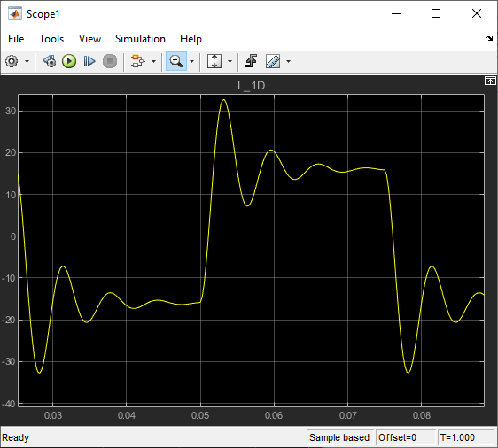The width and height of the screenshot is (498, 448).
Task: Click the Highlight Simulink Block icon
Action: point(138,61)
